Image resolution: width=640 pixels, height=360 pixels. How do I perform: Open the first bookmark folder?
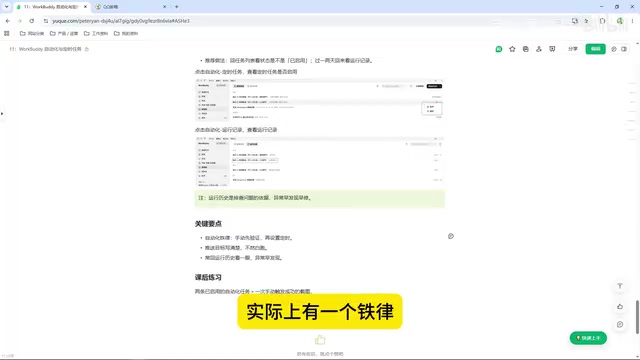(x=32, y=33)
